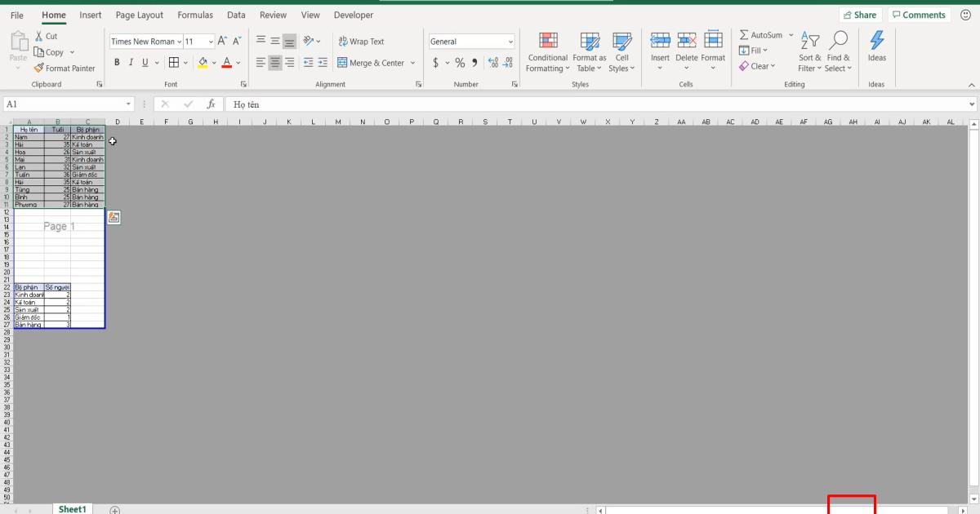This screenshot has width=980, height=514.
Task: Toggle bold formatting on selected cells
Action: coord(117,61)
